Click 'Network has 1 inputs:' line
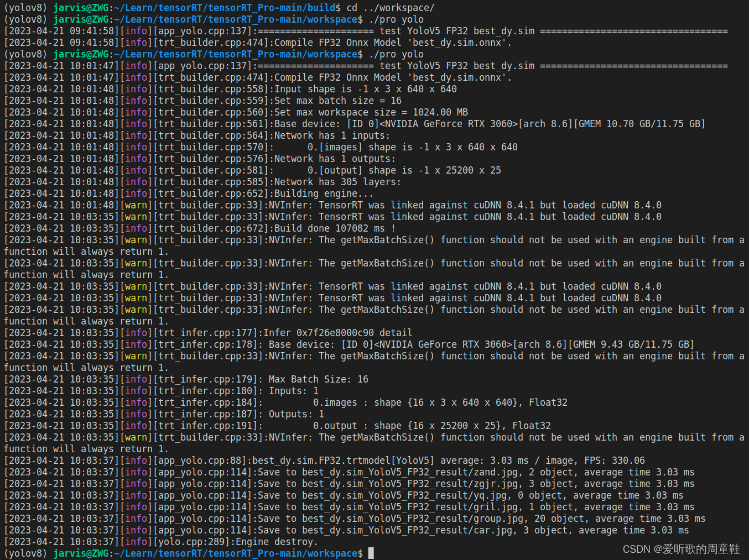The image size is (749, 560). tap(332, 135)
